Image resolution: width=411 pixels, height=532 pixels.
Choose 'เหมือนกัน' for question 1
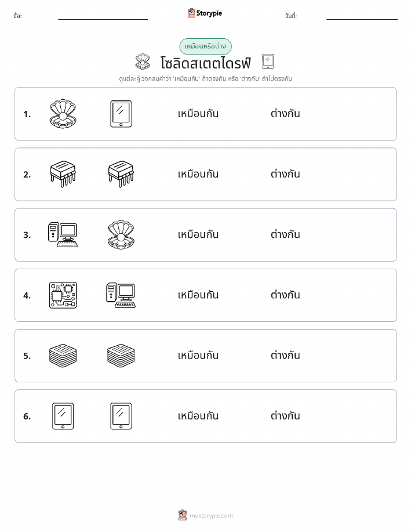point(198,113)
